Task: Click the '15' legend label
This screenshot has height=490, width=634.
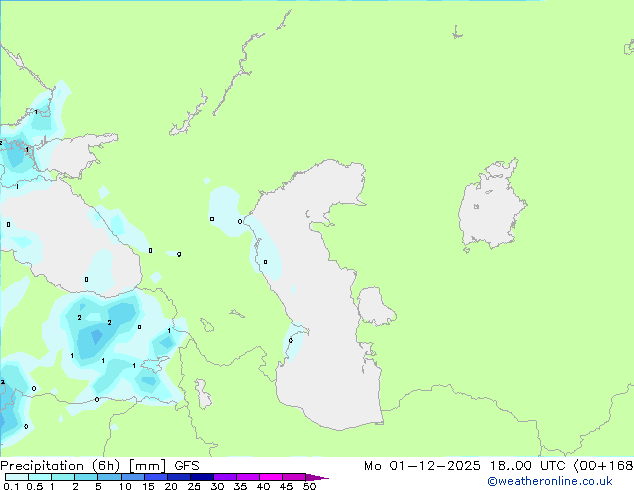Action: (x=148, y=486)
